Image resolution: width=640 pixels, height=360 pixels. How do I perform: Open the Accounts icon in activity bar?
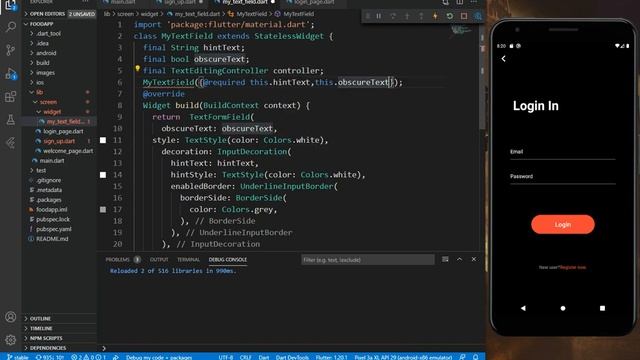[x=11, y=317]
